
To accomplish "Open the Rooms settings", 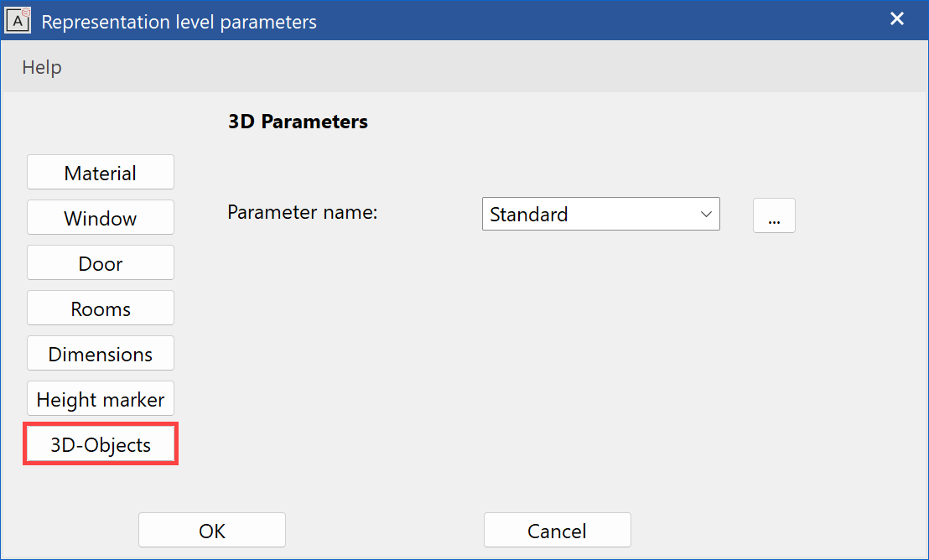I will pyautogui.click(x=100, y=309).
